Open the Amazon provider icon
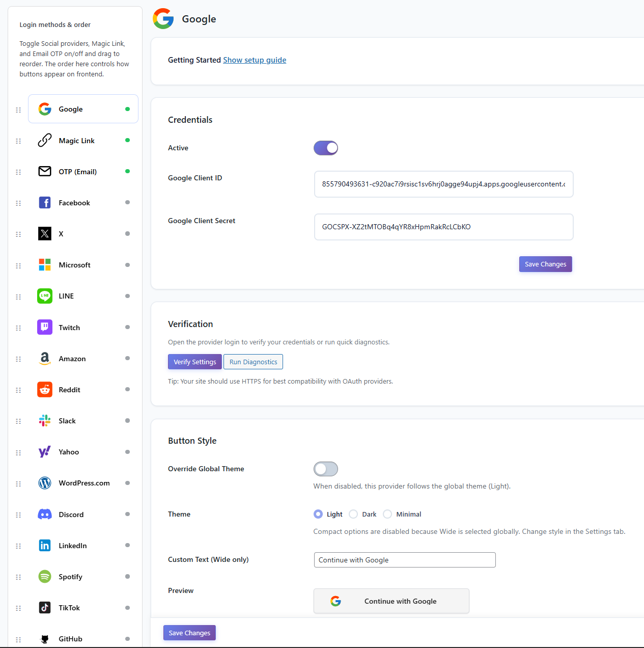This screenshot has height=648, width=644. pos(45,359)
